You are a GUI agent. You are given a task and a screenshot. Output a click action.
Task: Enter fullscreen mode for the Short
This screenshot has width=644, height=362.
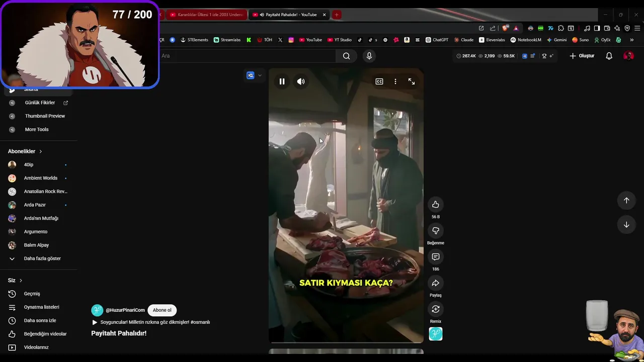pos(412,81)
